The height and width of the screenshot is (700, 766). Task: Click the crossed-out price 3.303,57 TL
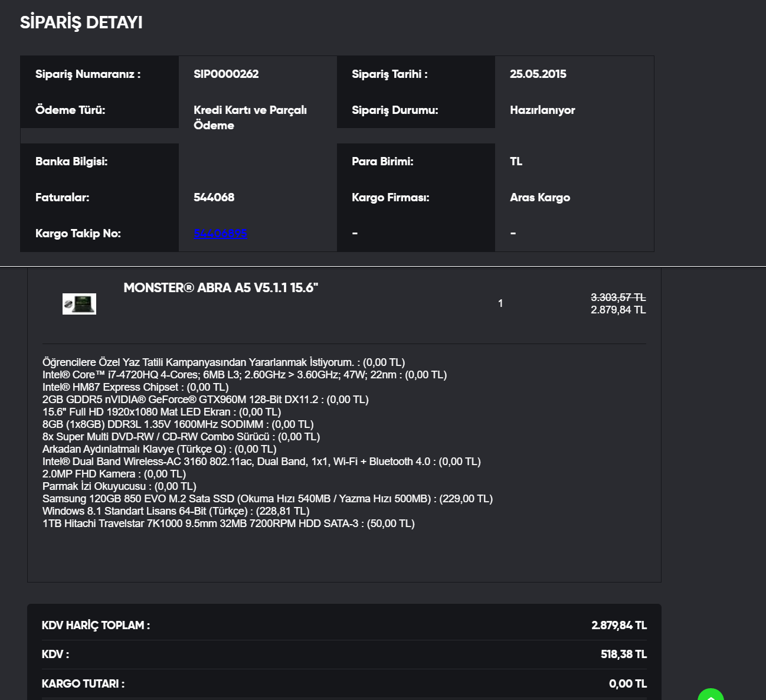tap(618, 297)
